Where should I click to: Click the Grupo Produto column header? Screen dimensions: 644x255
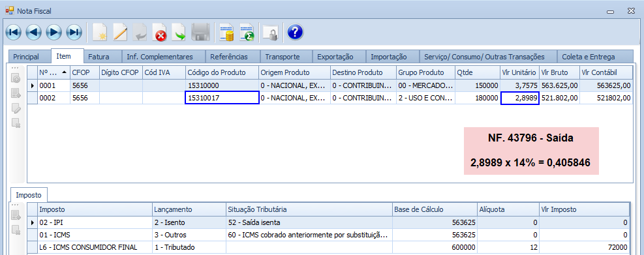click(x=425, y=72)
